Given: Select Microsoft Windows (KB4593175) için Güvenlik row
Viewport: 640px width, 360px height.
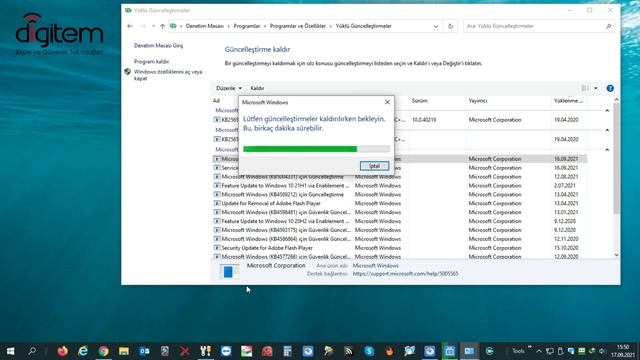Looking at the screenshot, I should point(400,230).
